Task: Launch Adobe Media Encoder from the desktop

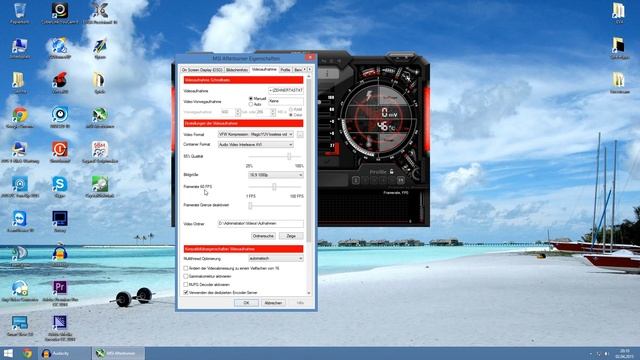Action: pyautogui.click(x=60, y=328)
